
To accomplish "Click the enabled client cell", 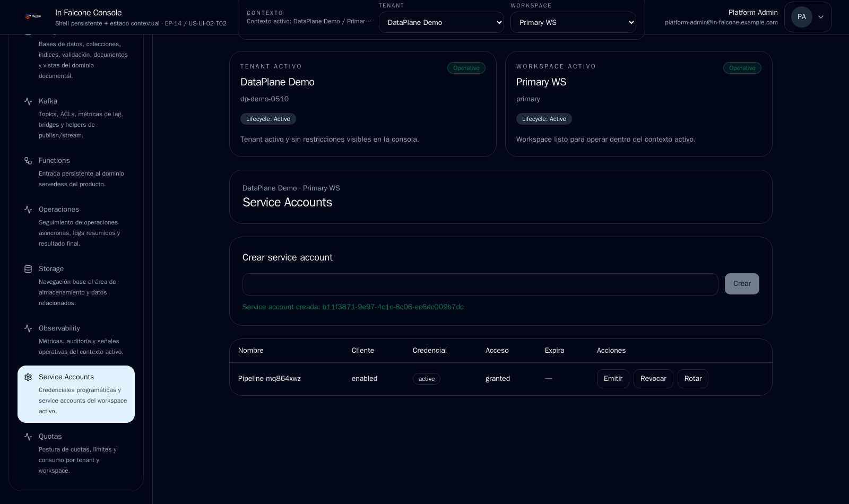I will (365, 379).
